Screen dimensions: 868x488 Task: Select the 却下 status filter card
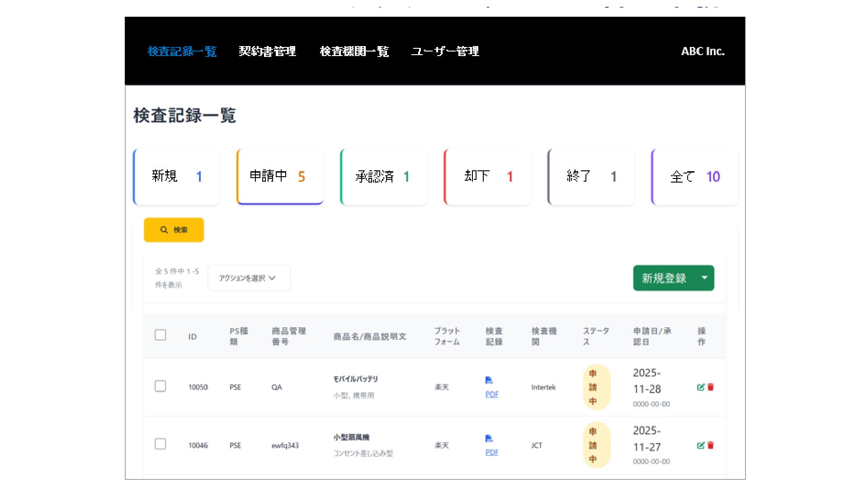(487, 177)
